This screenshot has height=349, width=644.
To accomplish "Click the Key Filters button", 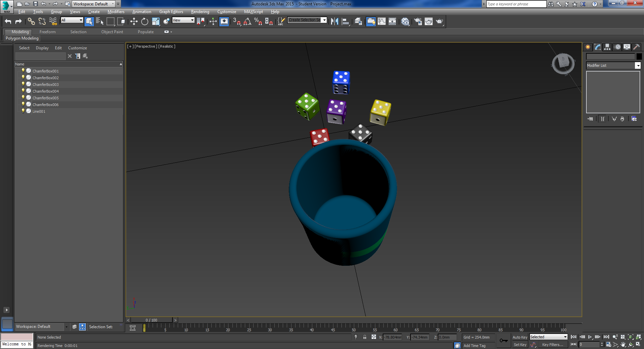I will [x=552, y=345].
